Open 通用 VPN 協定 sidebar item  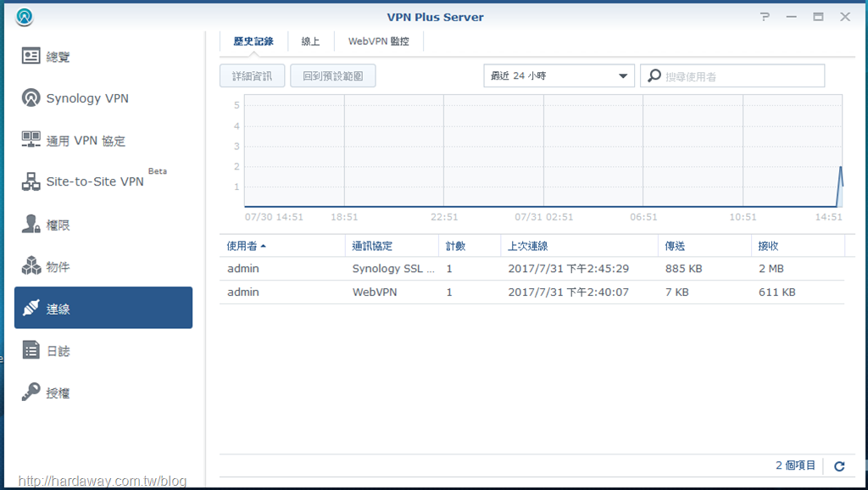(103, 140)
